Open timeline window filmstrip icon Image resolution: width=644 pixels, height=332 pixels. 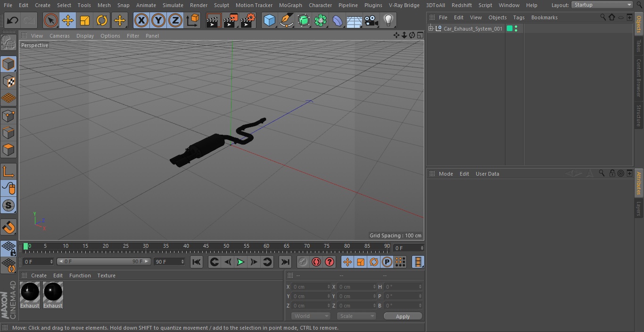click(418, 262)
